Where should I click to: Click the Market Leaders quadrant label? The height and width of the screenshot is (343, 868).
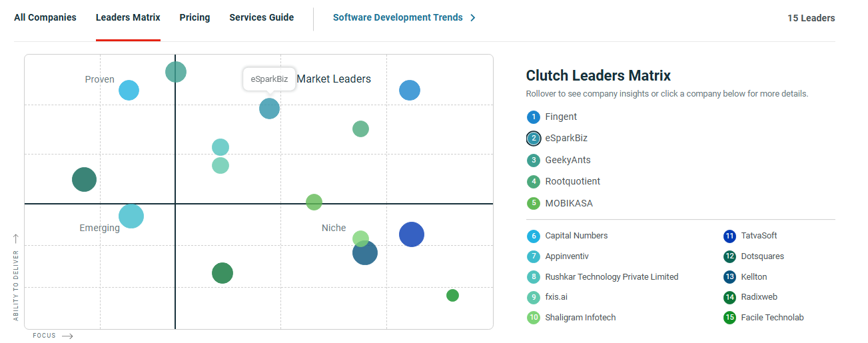pos(334,79)
